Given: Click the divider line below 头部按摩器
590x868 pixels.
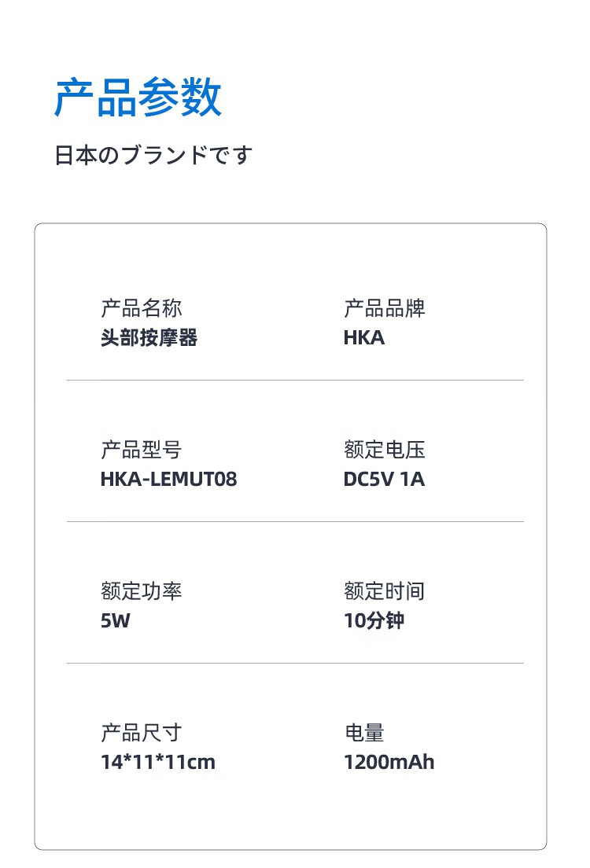Looking at the screenshot, I should (295, 380).
